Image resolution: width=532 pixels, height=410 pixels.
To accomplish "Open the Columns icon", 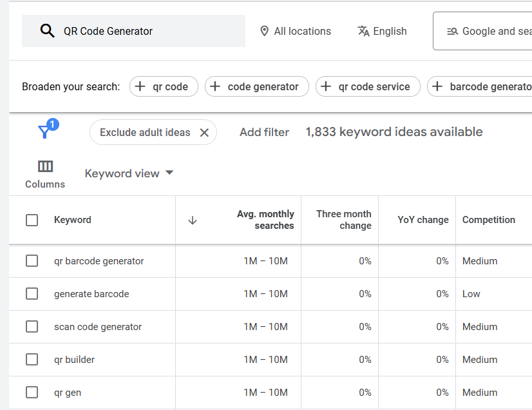I will (x=45, y=166).
